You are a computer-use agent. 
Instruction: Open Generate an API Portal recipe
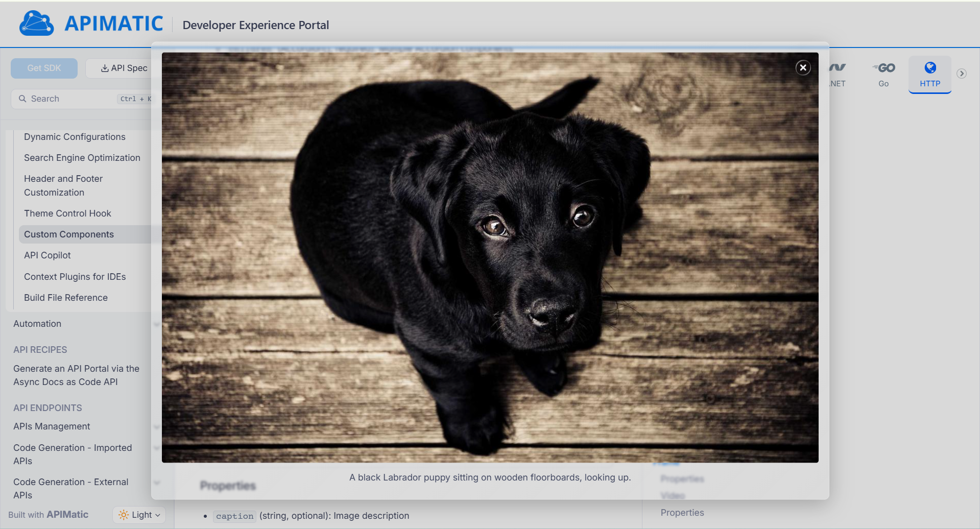pyautogui.click(x=76, y=375)
